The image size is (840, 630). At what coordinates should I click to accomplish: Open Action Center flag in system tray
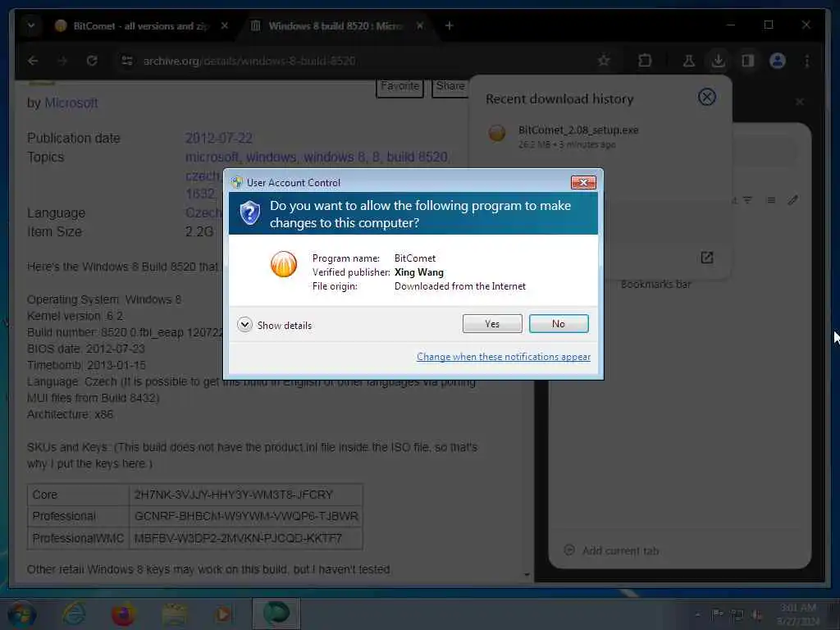point(717,614)
